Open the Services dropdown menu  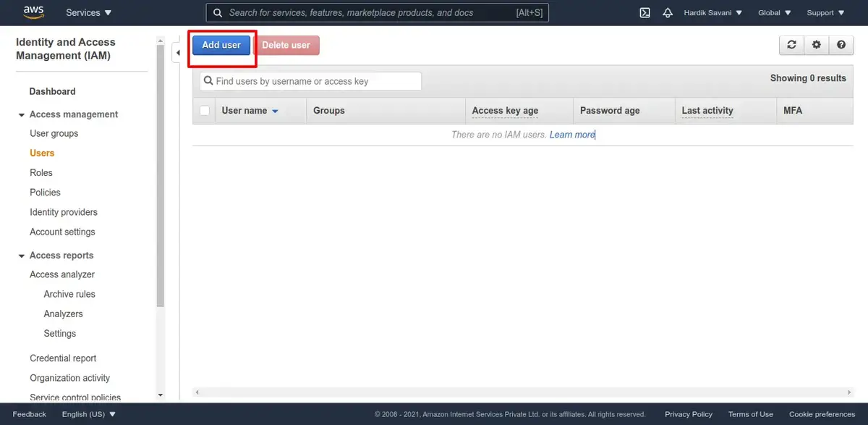coord(88,12)
